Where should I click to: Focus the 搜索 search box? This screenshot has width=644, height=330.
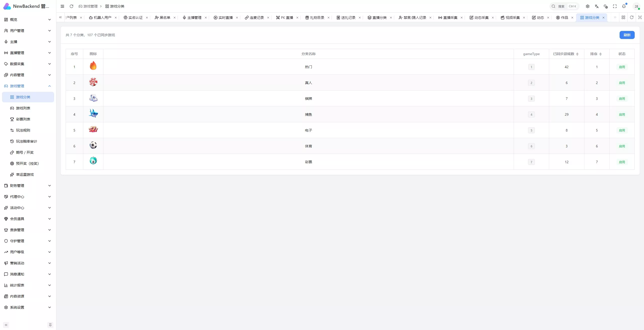click(x=564, y=6)
